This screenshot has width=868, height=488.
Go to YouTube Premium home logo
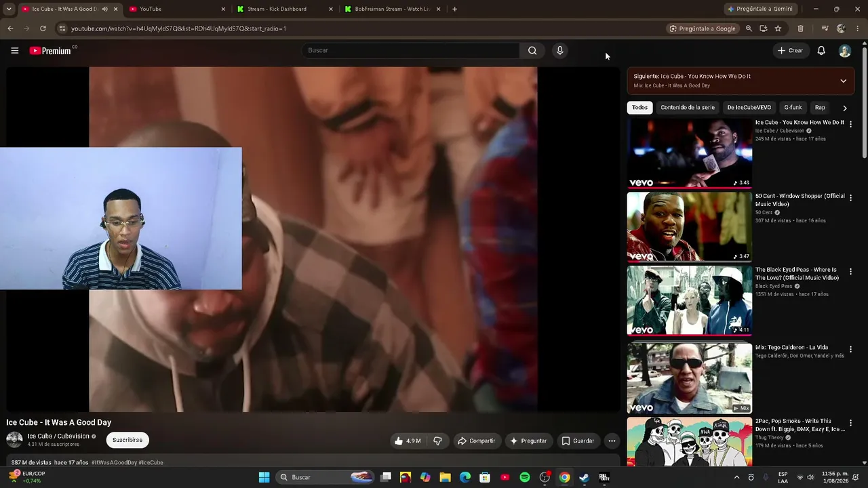tap(50, 51)
